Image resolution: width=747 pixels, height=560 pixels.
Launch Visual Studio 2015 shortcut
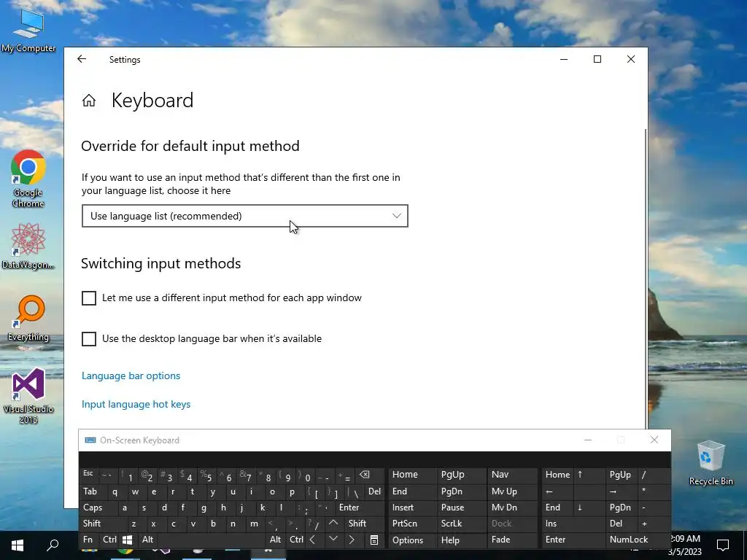(x=28, y=396)
